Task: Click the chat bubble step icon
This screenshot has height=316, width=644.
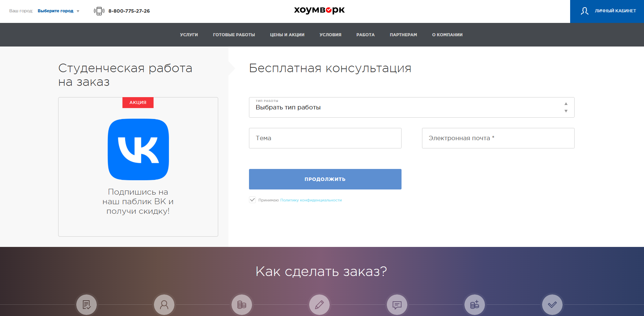Action: click(397, 304)
